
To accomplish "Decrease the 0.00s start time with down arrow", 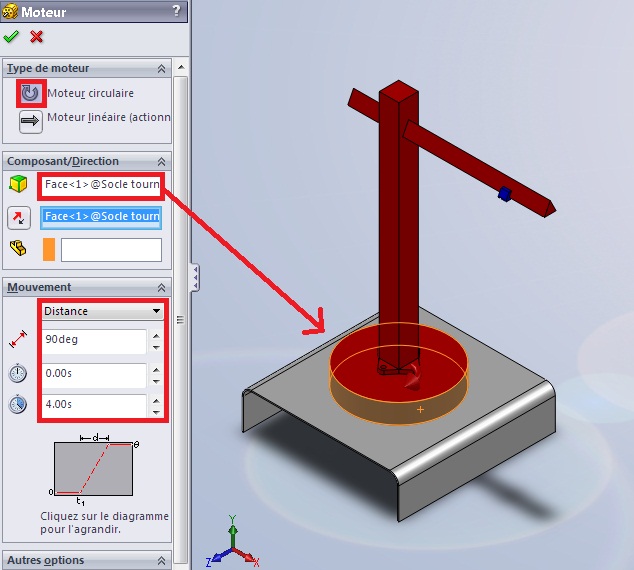I will pyautogui.click(x=155, y=381).
